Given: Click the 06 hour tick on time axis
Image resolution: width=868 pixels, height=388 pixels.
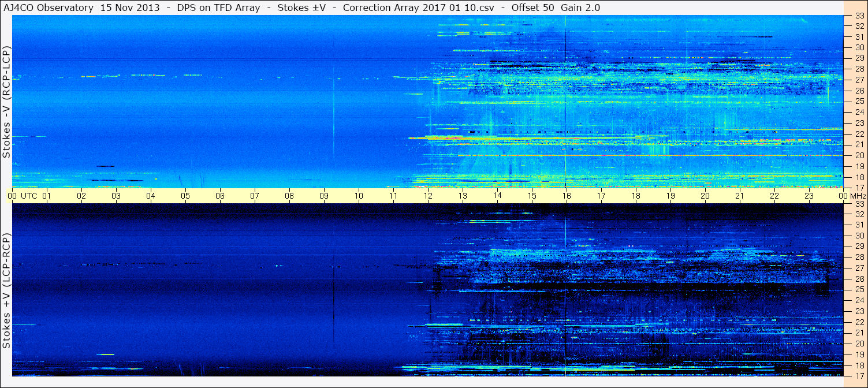Looking at the screenshot, I should click(x=220, y=196).
